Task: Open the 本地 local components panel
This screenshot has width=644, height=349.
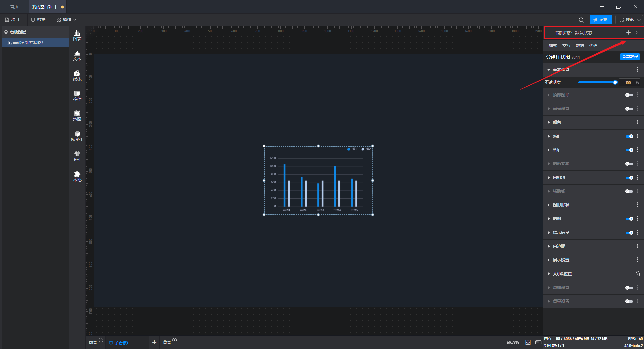Action: click(77, 176)
